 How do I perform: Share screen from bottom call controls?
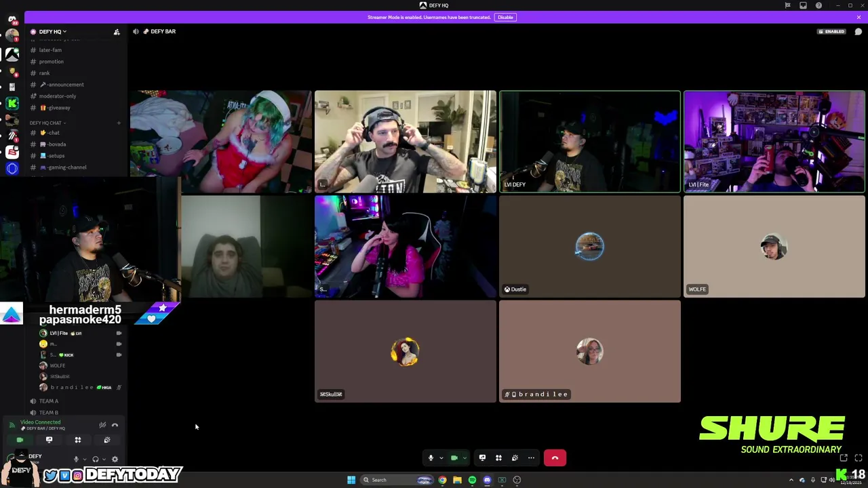[482, 458]
